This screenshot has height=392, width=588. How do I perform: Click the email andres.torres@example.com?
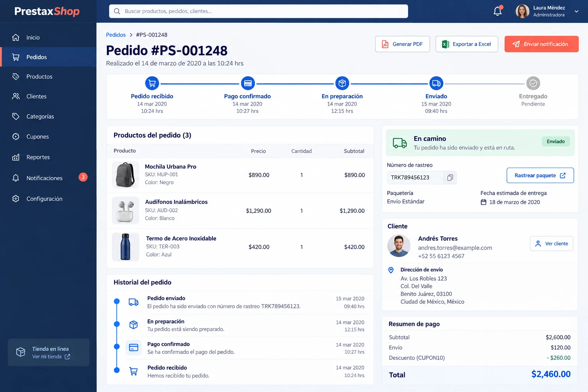pos(455,248)
